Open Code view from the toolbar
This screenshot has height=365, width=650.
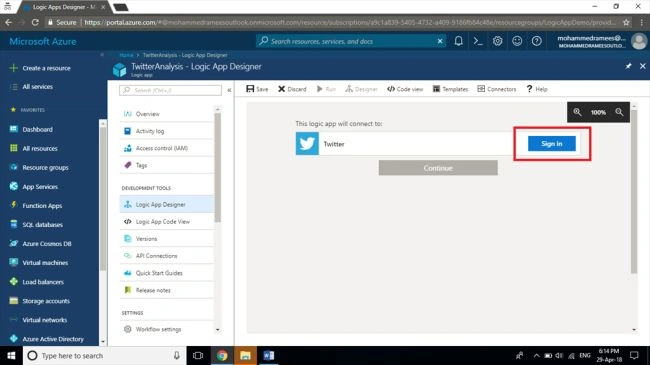coord(405,89)
